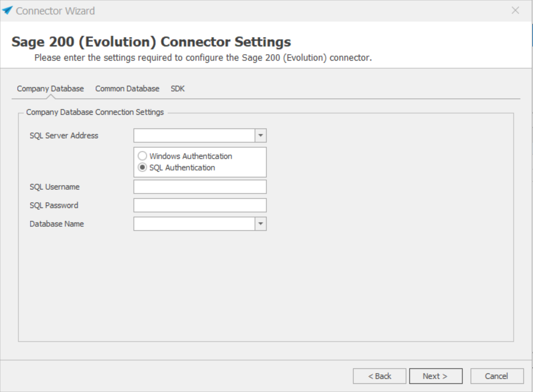Click the Sage 200 (Evolution) Connector Settings heading
Screen dimensions: 533x392
tap(151, 42)
